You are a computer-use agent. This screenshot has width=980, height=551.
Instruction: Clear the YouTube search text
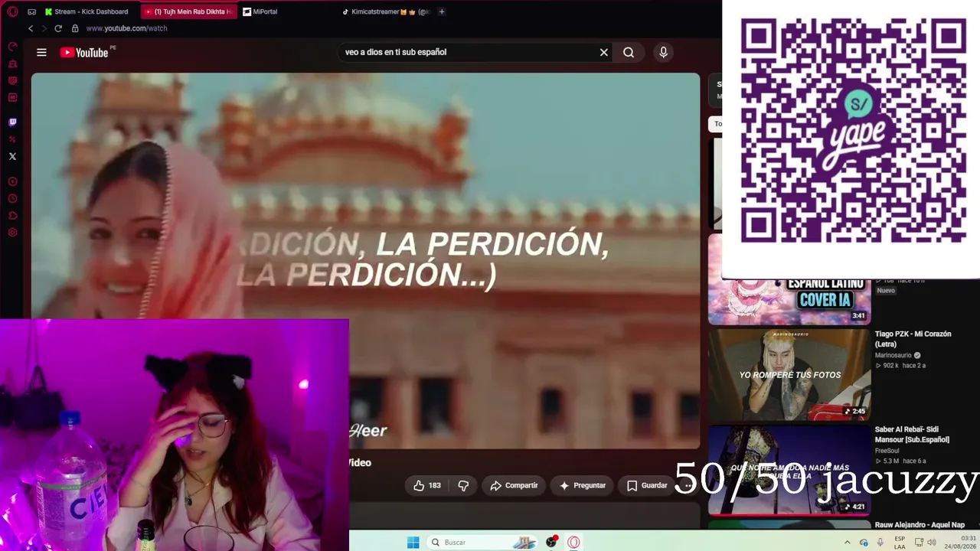coord(603,52)
